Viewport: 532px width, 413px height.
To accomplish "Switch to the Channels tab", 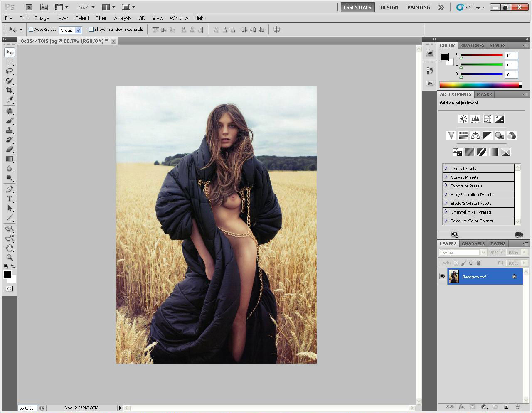I will click(x=473, y=243).
